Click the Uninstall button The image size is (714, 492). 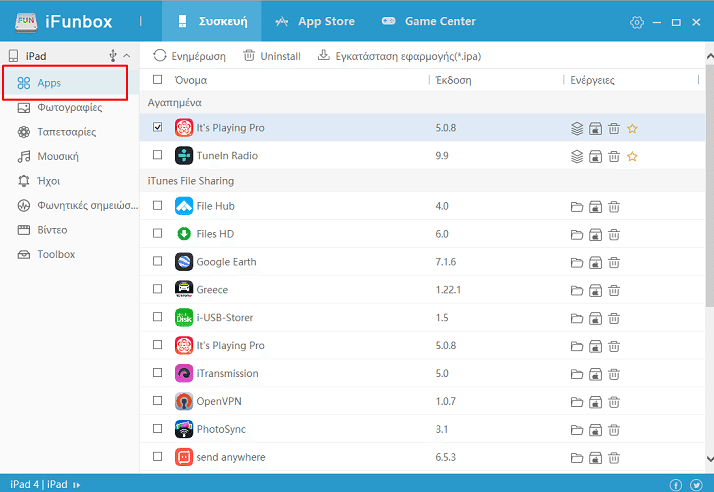coord(272,56)
